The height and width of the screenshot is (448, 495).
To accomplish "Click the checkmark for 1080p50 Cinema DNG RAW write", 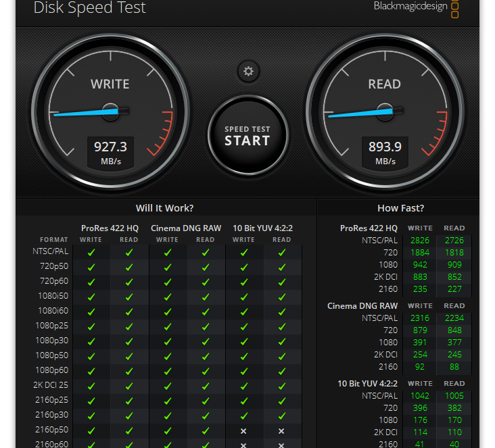I will tap(168, 356).
